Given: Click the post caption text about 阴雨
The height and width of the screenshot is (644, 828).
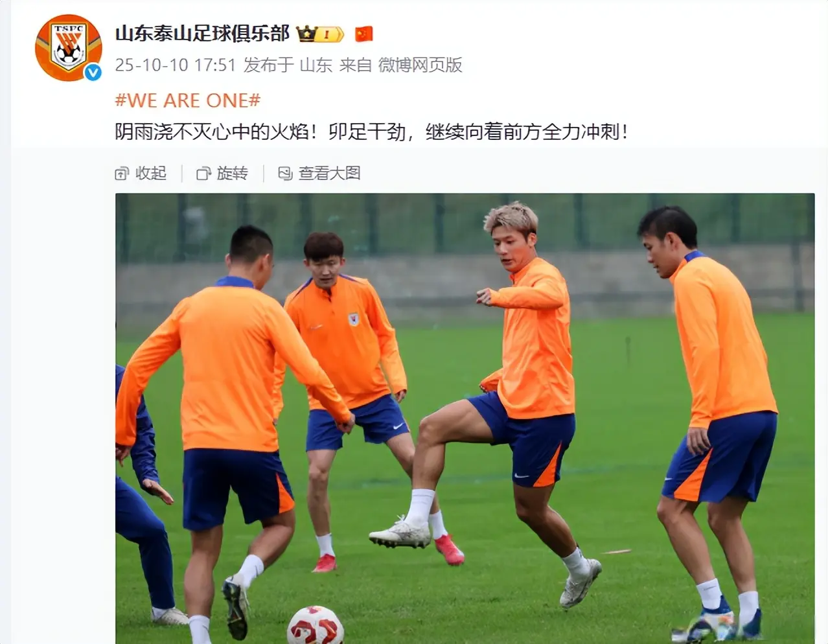Looking at the screenshot, I should [x=371, y=132].
